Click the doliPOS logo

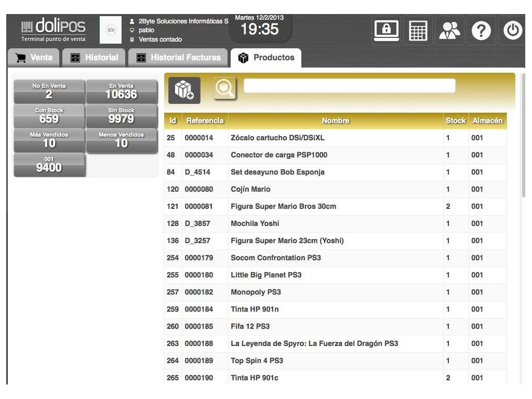[x=54, y=30]
